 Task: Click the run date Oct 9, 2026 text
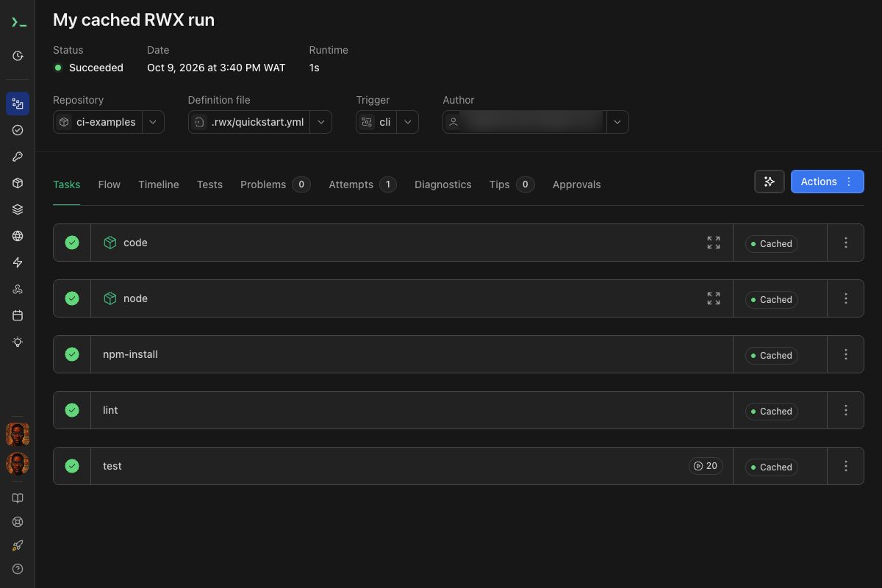point(216,68)
